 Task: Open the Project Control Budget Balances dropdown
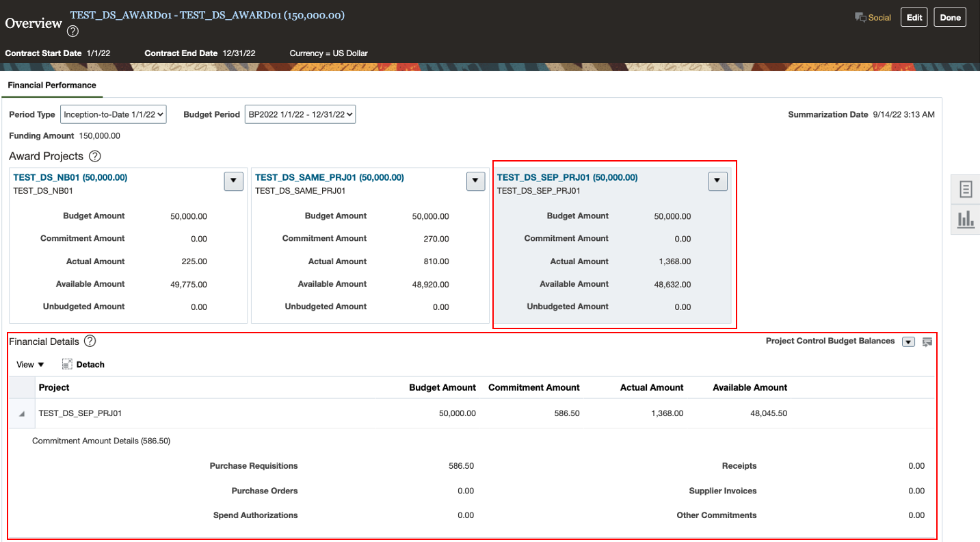pos(908,341)
